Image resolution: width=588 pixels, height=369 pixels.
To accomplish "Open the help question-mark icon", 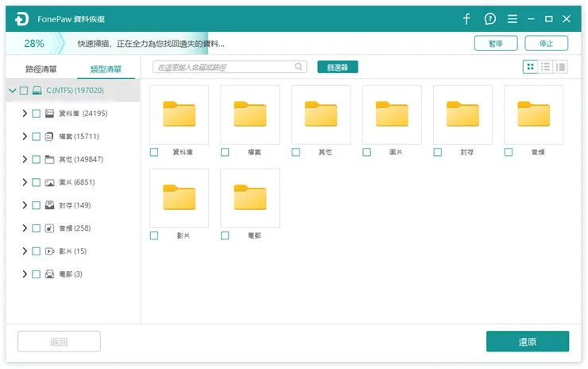I will click(489, 19).
